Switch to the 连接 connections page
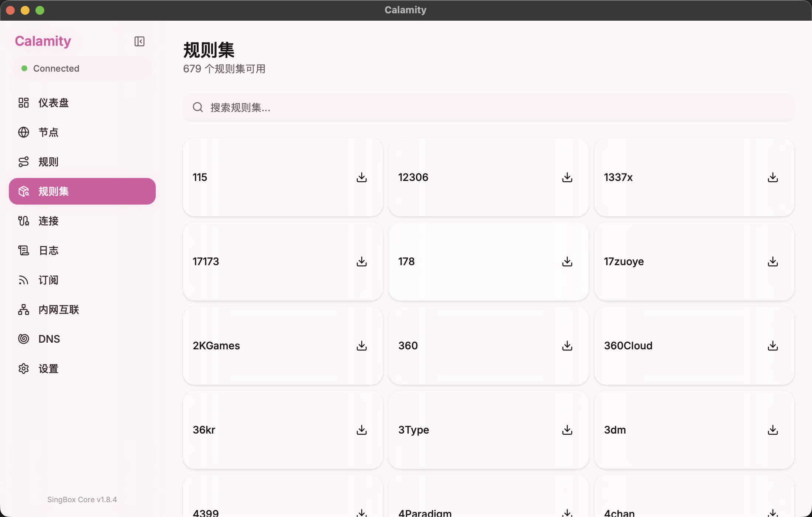 pyautogui.click(x=48, y=221)
